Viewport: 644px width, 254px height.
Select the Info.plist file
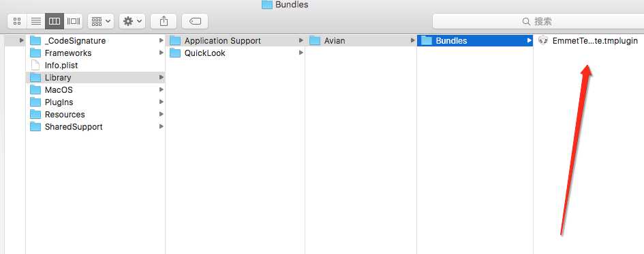point(95,66)
